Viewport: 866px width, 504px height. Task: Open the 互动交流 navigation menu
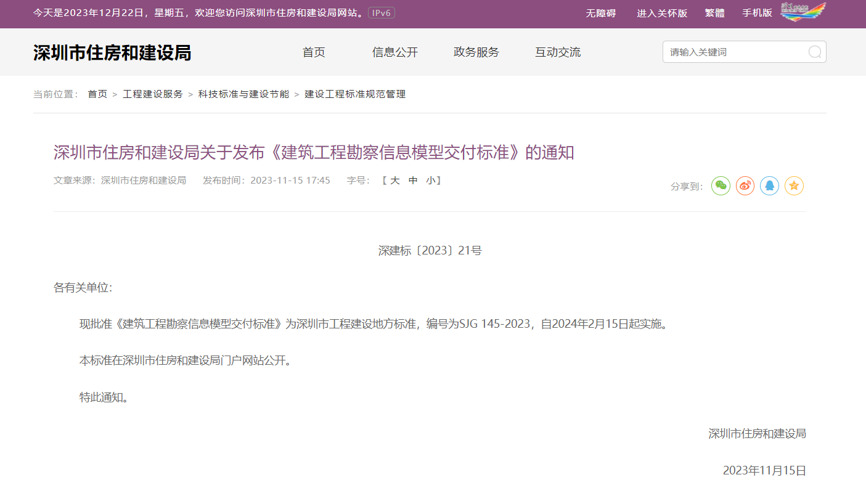tap(558, 52)
